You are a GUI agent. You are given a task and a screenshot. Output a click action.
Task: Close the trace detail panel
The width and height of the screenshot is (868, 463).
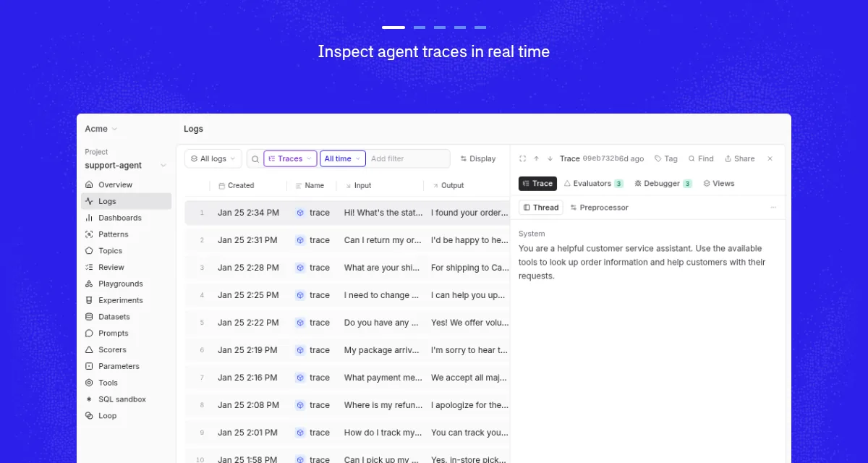[x=770, y=158]
